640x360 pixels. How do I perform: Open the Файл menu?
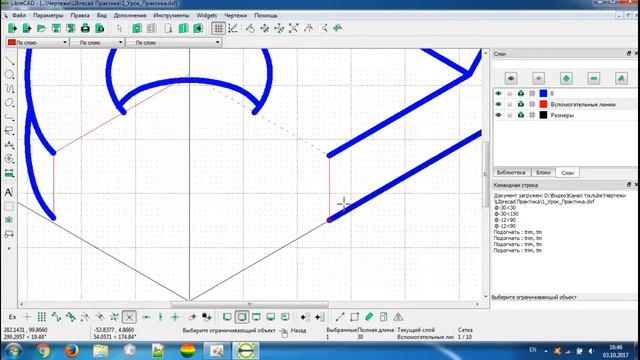(19, 15)
